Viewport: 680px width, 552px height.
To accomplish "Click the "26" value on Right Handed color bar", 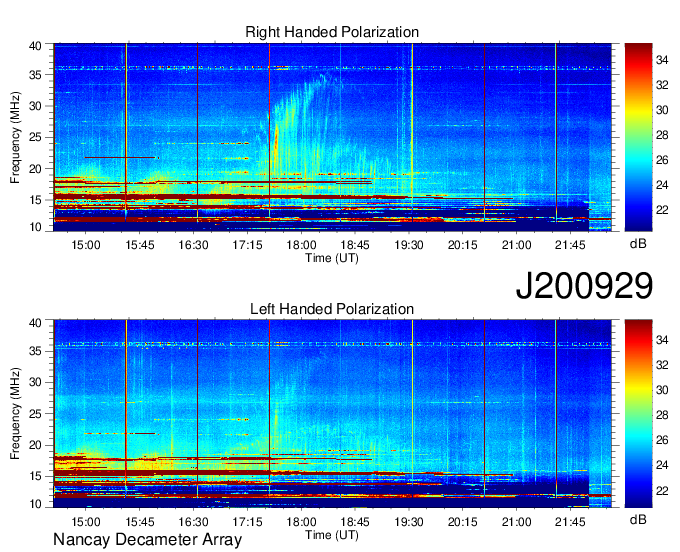I will (x=662, y=160).
